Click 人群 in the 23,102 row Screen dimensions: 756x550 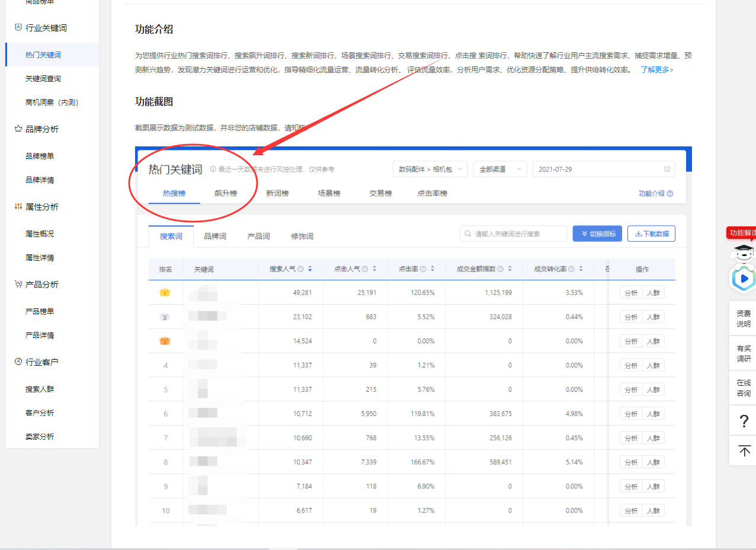tap(653, 317)
